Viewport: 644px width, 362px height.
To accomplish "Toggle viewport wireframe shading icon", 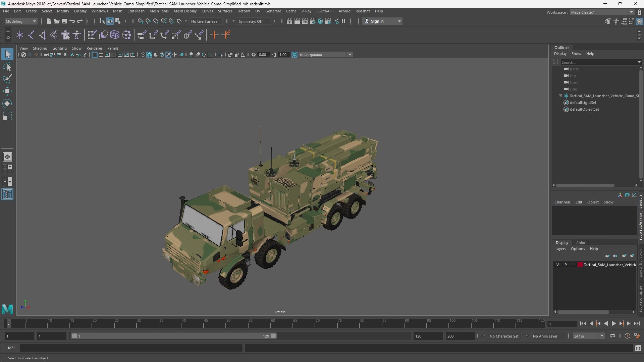I will (143, 55).
